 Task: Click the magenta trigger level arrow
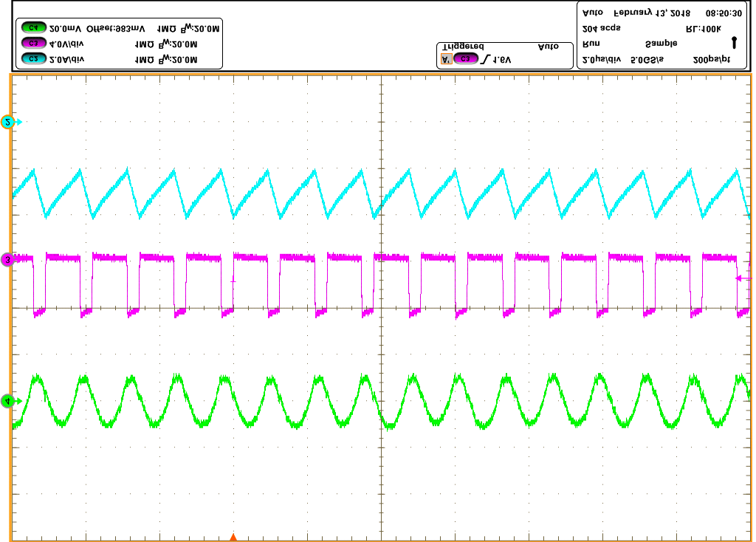click(741, 278)
